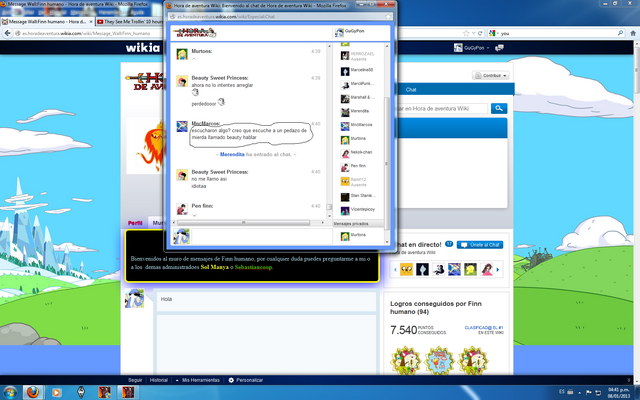Open the Windows Start button
Image resolution: width=640 pixels, height=400 pixels.
coord(9,393)
